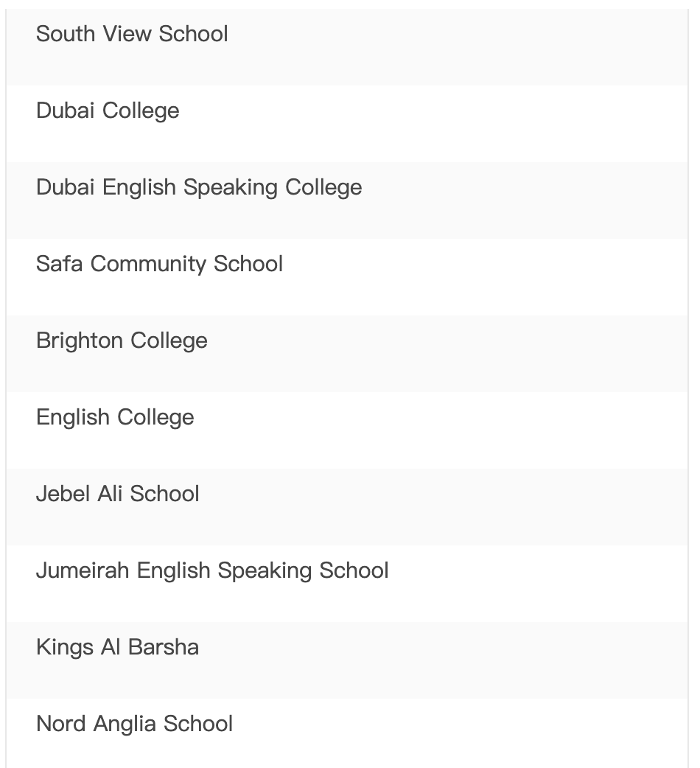Image resolution: width=700 pixels, height=768 pixels.
Task: Click the English College entry
Action: 115,417
